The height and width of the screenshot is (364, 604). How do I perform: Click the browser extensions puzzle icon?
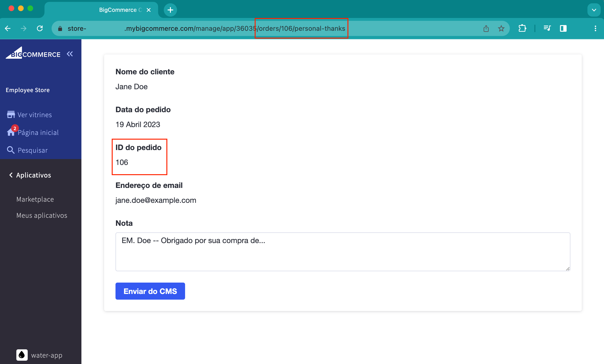(522, 28)
